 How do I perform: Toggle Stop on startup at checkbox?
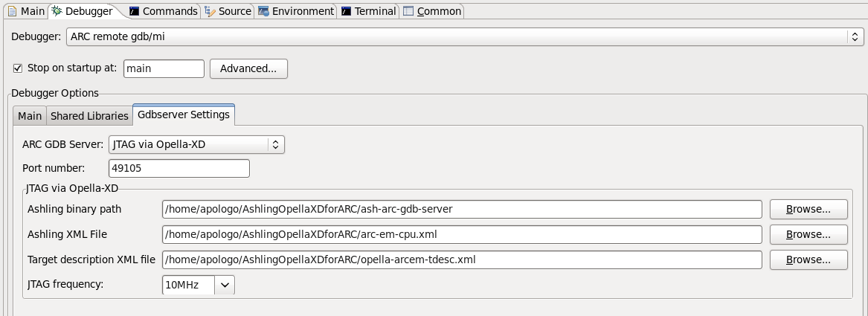coord(18,68)
